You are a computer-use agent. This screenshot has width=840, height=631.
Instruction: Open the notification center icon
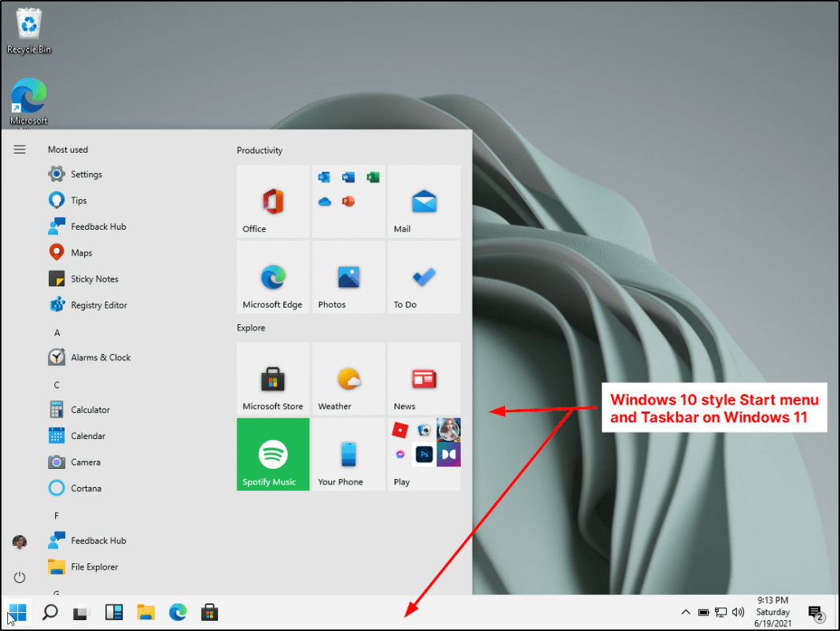pos(816,613)
